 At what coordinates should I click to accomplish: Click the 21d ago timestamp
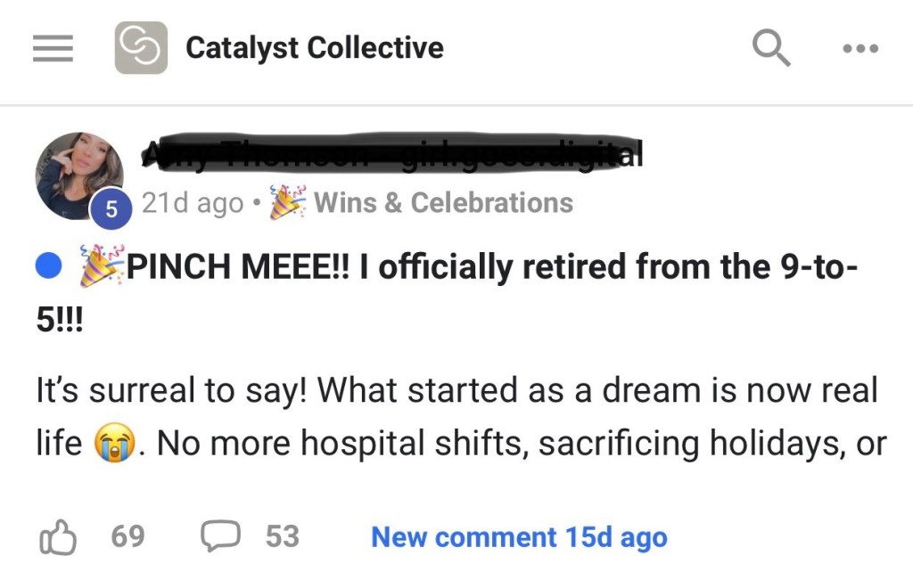click(x=192, y=203)
